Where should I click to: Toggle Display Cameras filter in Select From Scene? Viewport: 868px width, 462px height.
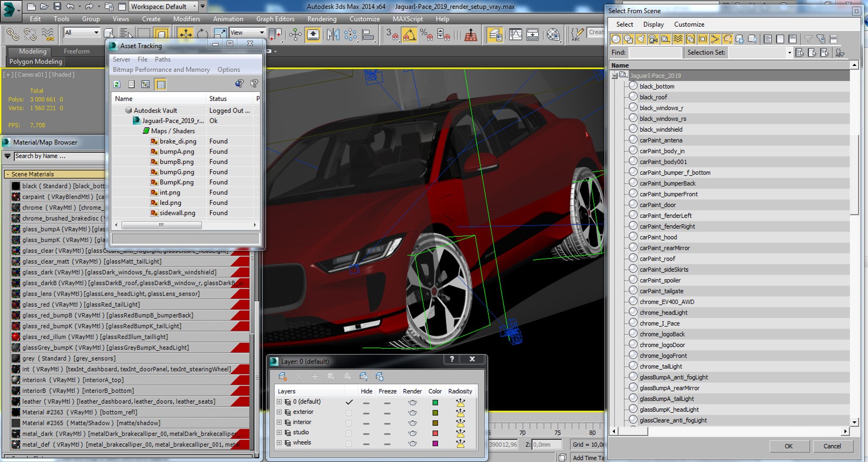coord(653,39)
